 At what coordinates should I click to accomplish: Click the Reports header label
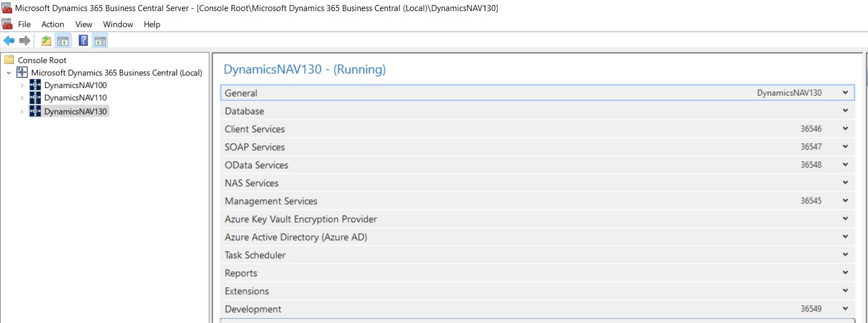[x=241, y=273]
